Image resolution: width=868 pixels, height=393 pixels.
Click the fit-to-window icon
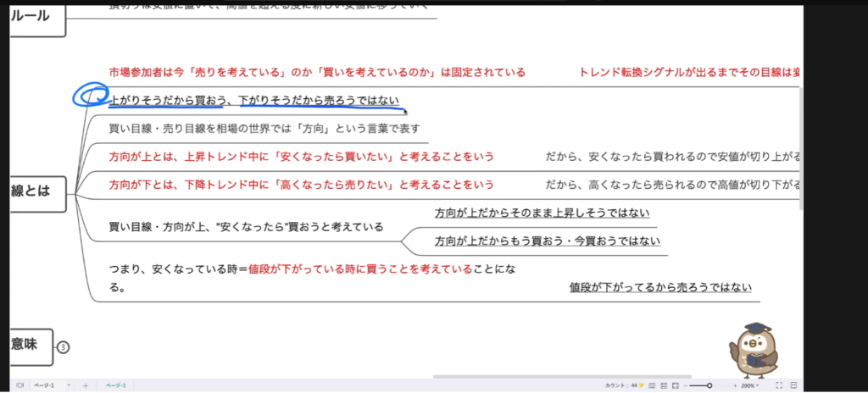tap(676, 385)
